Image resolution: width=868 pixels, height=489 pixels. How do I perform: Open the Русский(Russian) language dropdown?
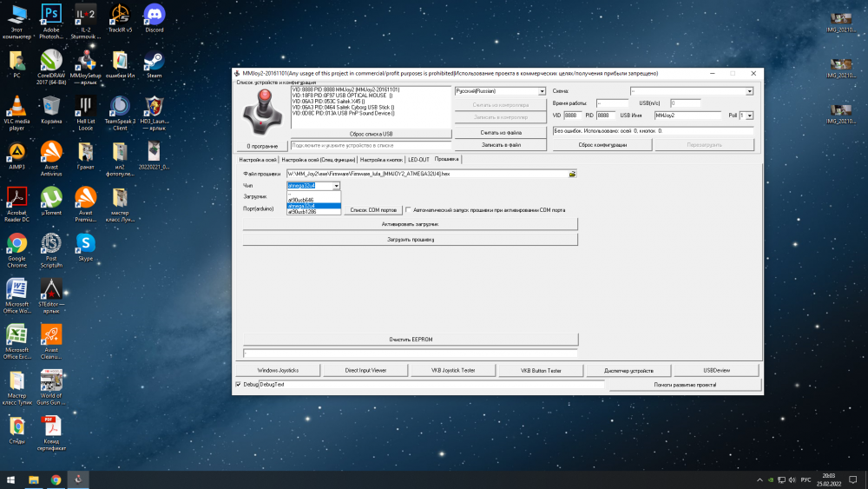coord(500,91)
